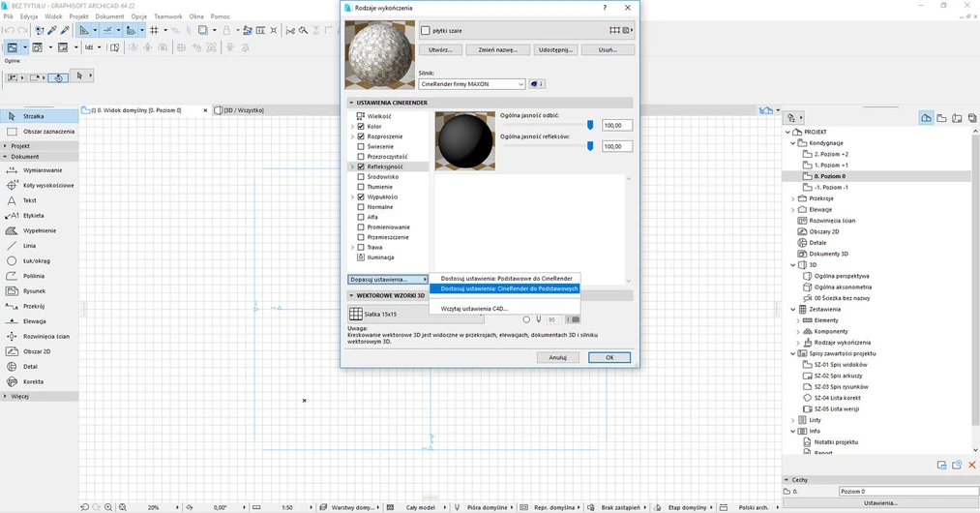Screen dimensions: 980x513
Task: Select the Detal detail tool
Action: click(x=39, y=367)
